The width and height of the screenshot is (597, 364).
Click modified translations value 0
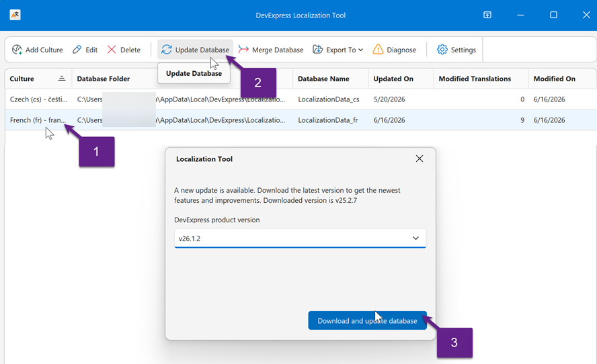(522, 99)
